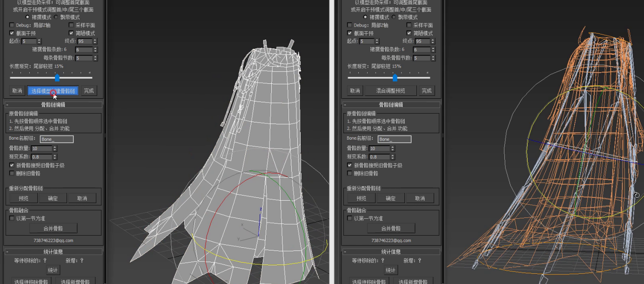Screen dimensions: 644x284
Task: Select 飘带模式 radio in right panel
Action: click(x=394, y=17)
